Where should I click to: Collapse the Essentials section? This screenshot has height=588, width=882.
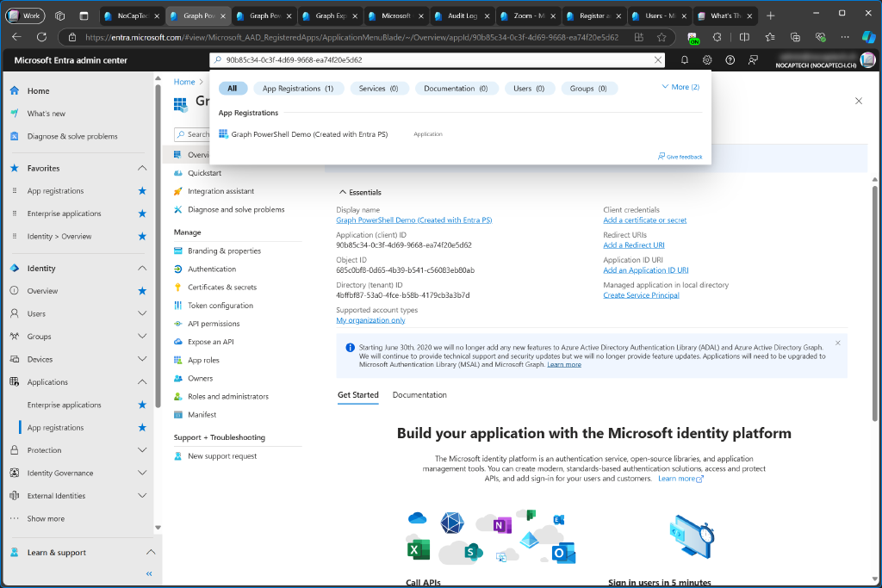(360, 192)
